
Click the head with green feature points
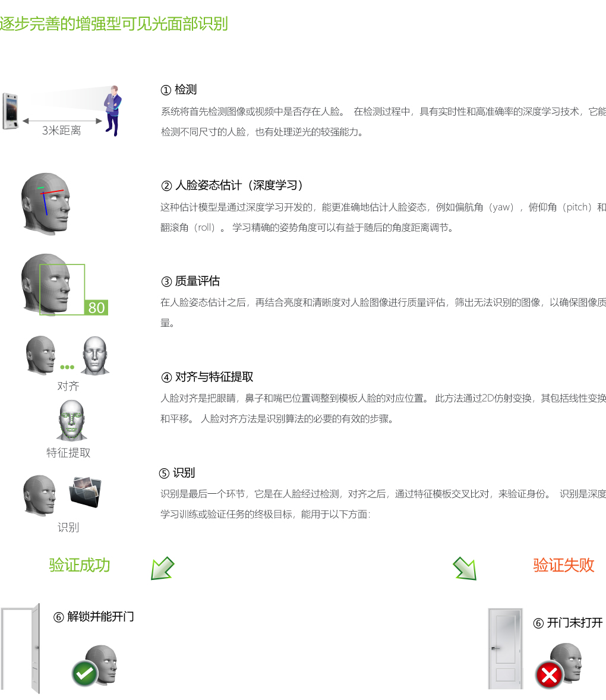point(71,420)
